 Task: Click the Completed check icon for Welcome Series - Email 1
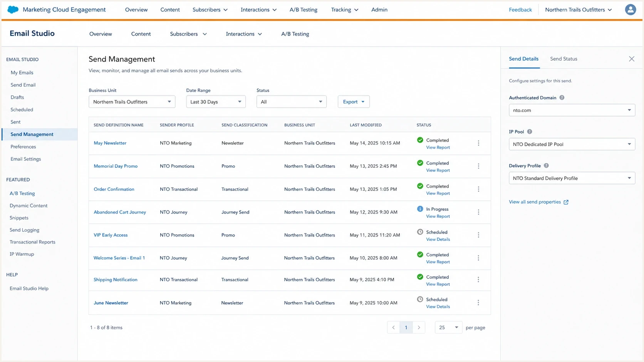[x=420, y=255]
